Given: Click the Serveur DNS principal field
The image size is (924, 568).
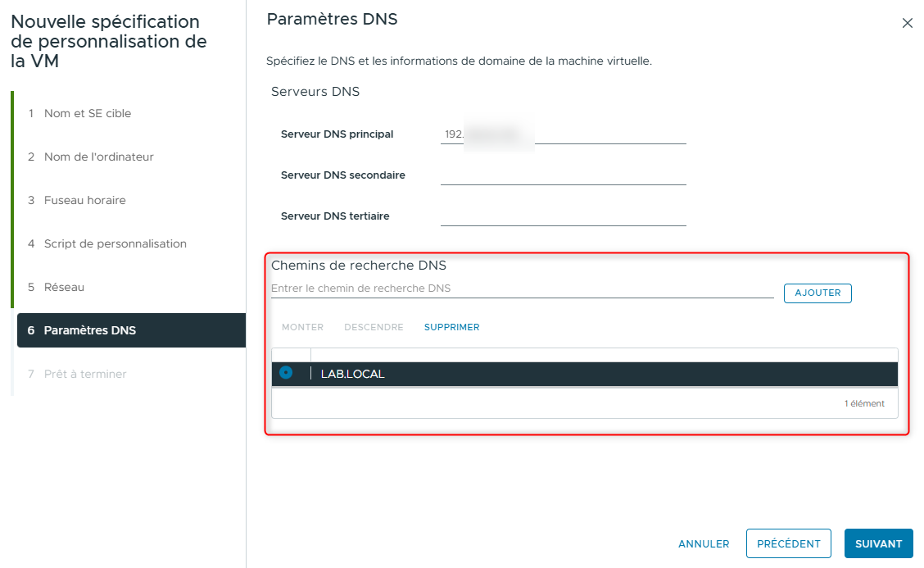Looking at the screenshot, I should [563, 134].
